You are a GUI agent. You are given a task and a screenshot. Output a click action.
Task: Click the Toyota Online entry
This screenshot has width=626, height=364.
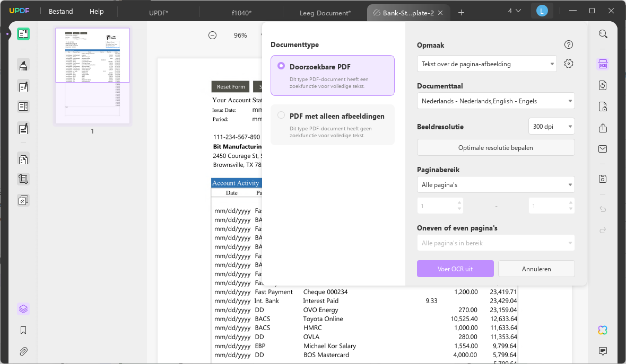[x=323, y=318]
